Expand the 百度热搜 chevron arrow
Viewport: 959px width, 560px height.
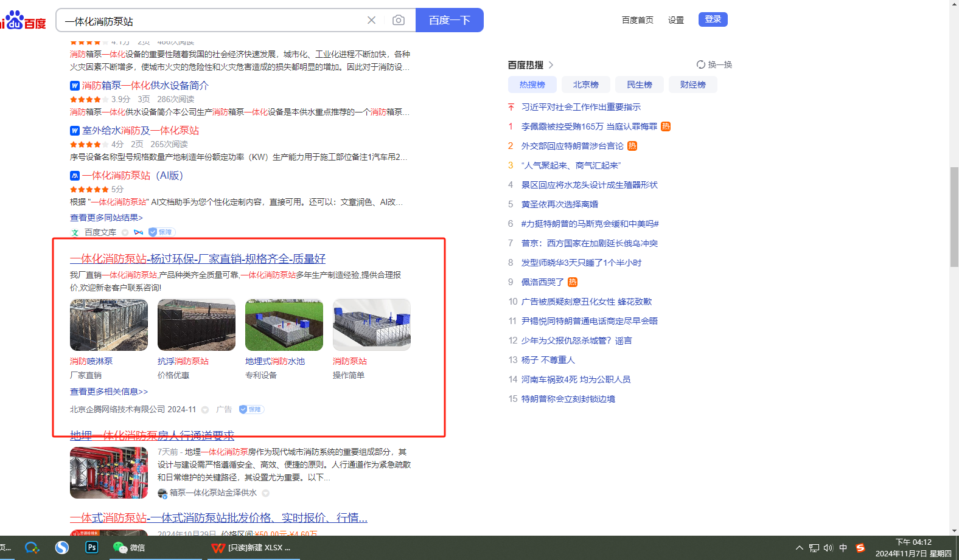point(551,65)
